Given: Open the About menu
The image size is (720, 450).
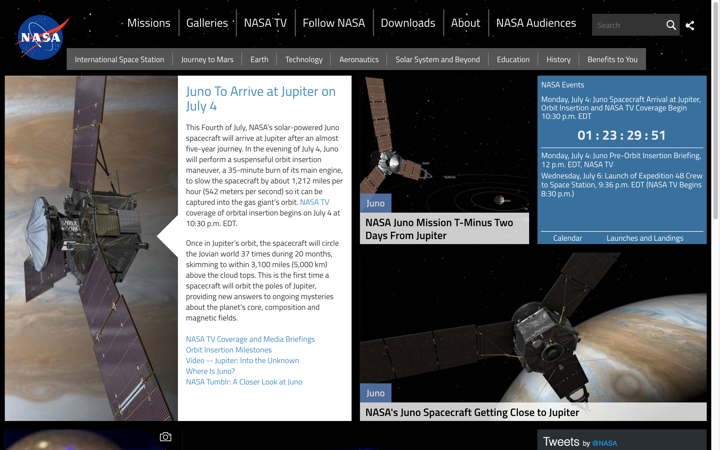Looking at the screenshot, I should tap(465, 23).
